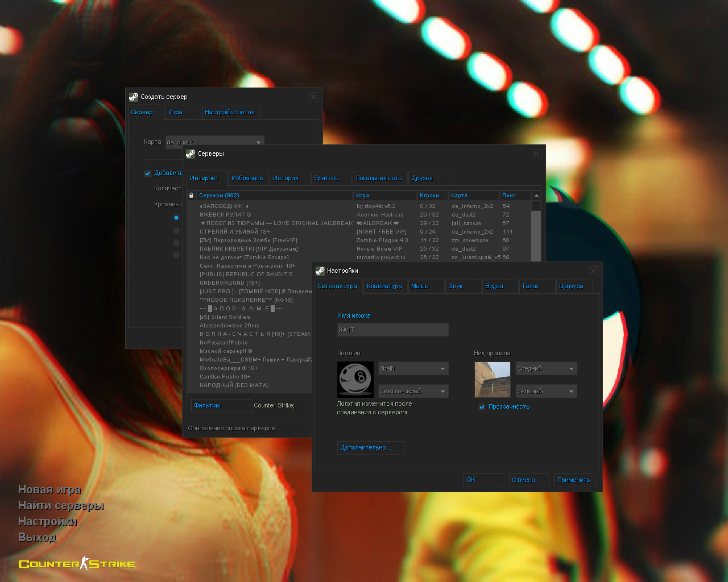Open the 8ball1 logo dropdown
This screenshot has height=582, width=728.
(x=413, y=369)
